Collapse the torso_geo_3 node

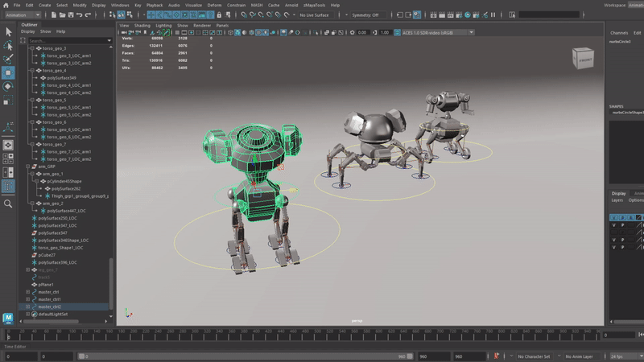click(x=32, y=48)
